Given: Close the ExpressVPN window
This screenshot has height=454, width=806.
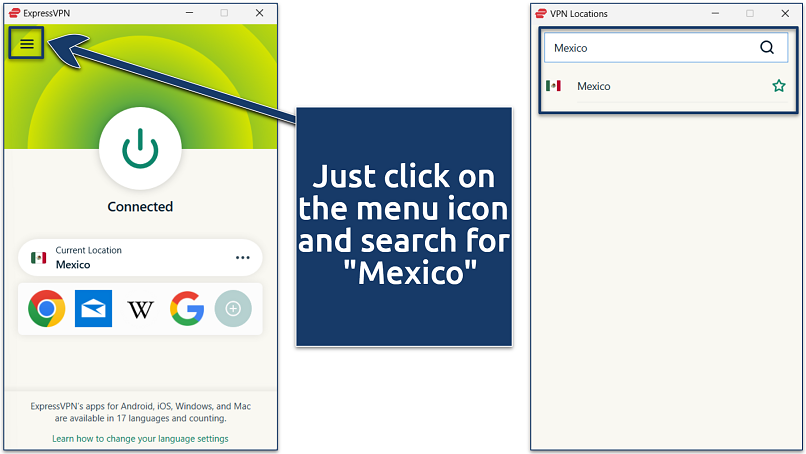Looking at the screenshot, I should (x=260, y=13).
